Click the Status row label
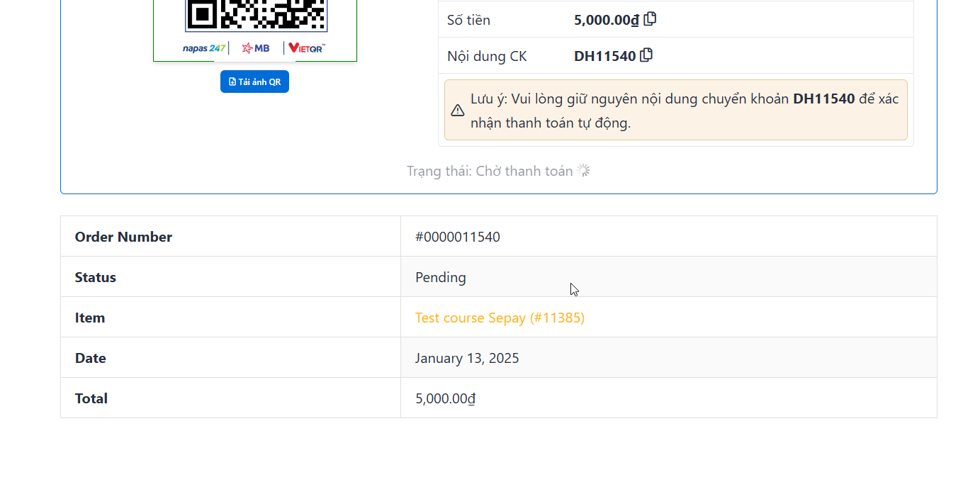Image resolution: width=980 pixels, height=482 pixels. [x=96, y=277]
